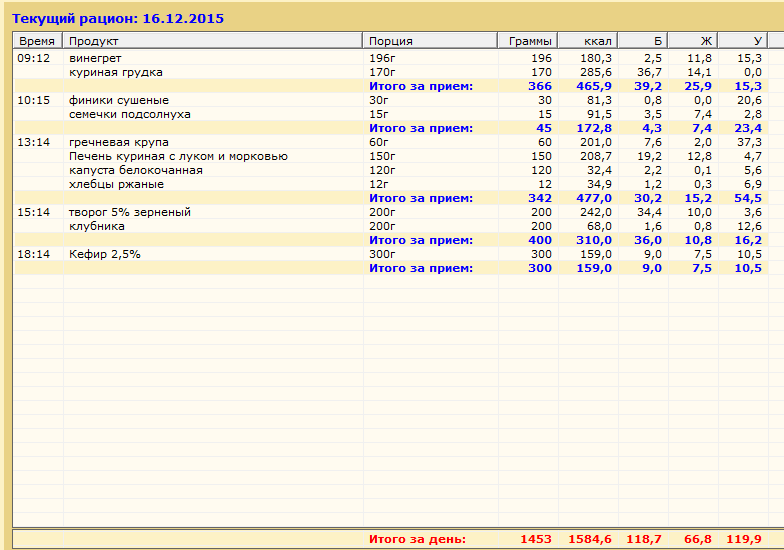
Task: Click the Итого за день label
Action: tap(417, 539)
